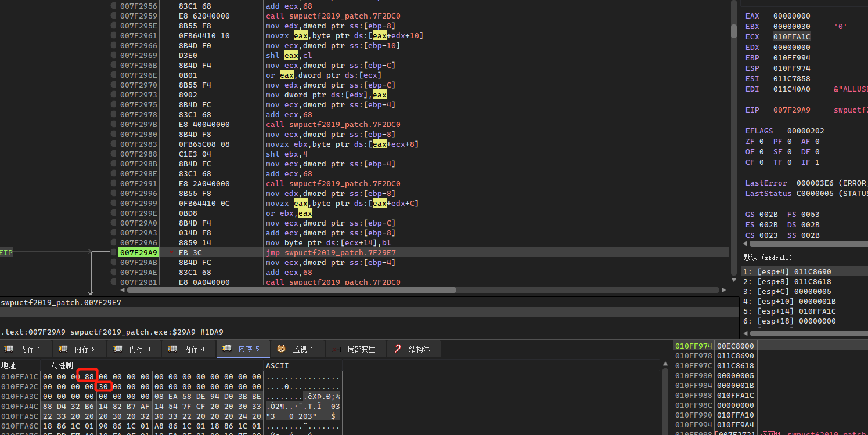Switch to the 内存 2 dump tab
The width and height of the screenshot is (868, 435).
(80, 349)
